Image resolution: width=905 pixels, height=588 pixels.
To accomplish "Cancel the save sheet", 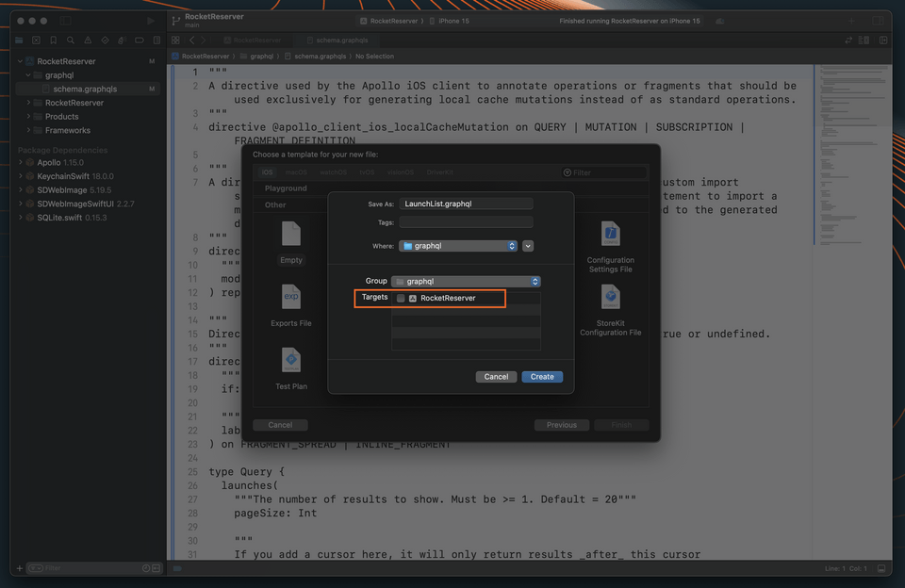I will [496, 377].
